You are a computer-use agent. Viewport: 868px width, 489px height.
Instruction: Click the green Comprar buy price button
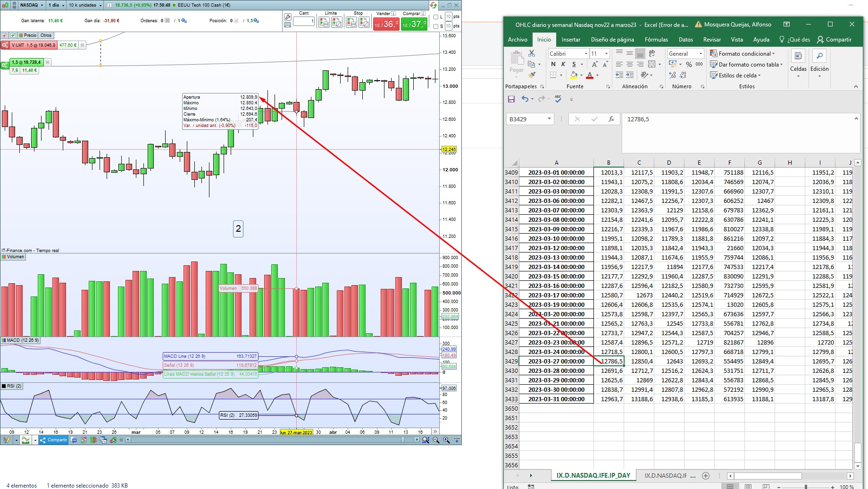414,24
